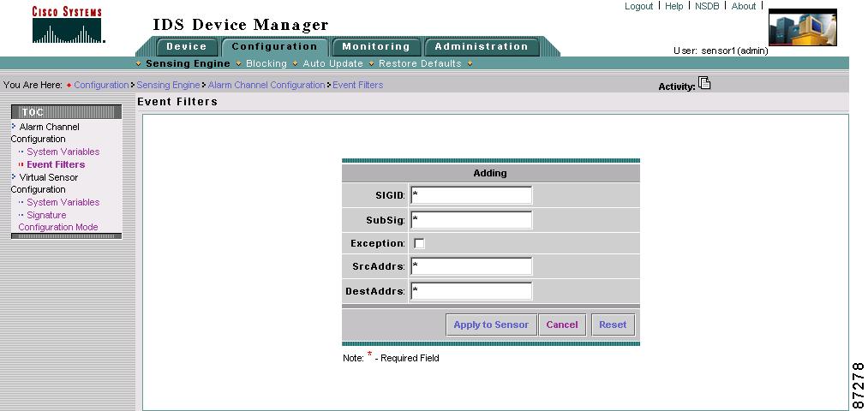Expand Virtual Sensor Configuration in TOC
Screen dimensions: 868x411
(x=45, y=183)
